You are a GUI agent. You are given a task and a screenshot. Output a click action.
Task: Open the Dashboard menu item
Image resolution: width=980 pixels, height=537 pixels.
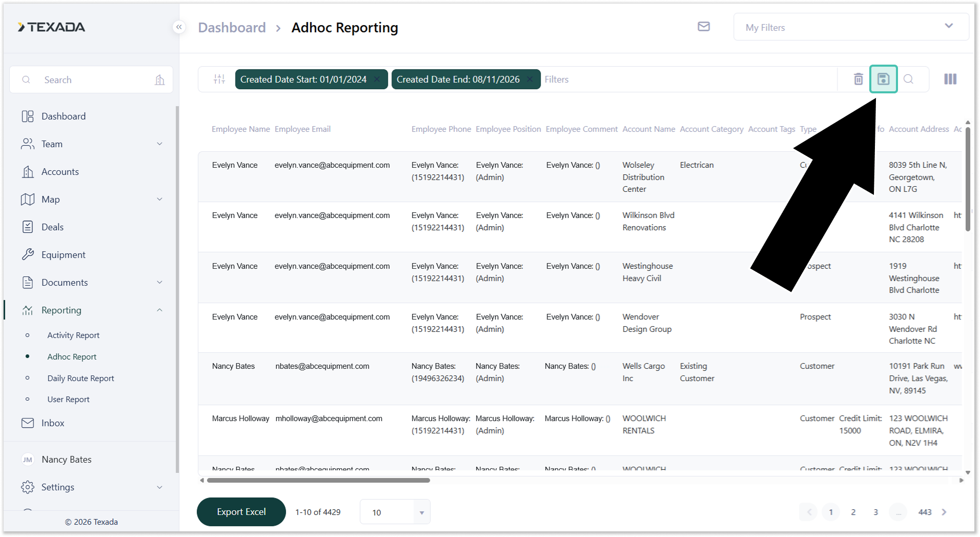coord(64,116)
